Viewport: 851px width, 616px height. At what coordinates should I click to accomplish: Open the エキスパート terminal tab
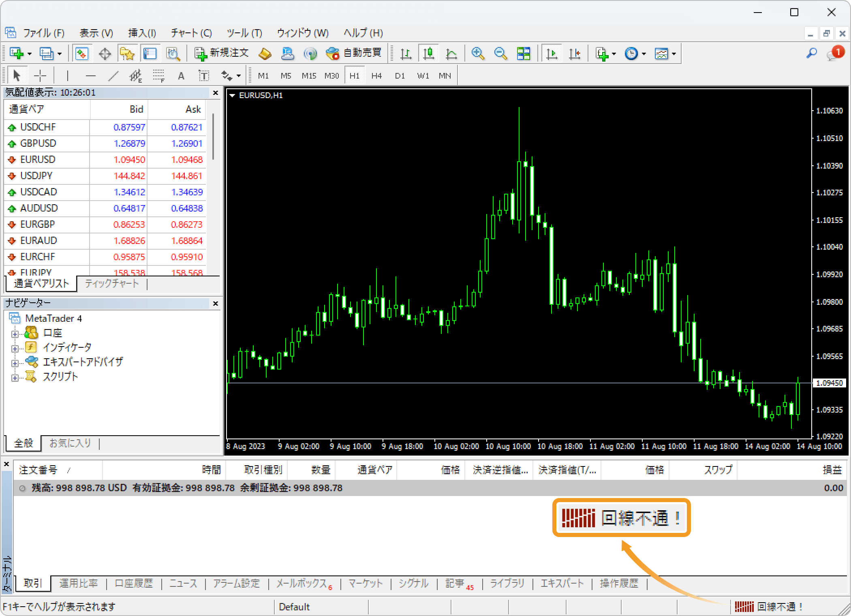(x=562, y=583)
